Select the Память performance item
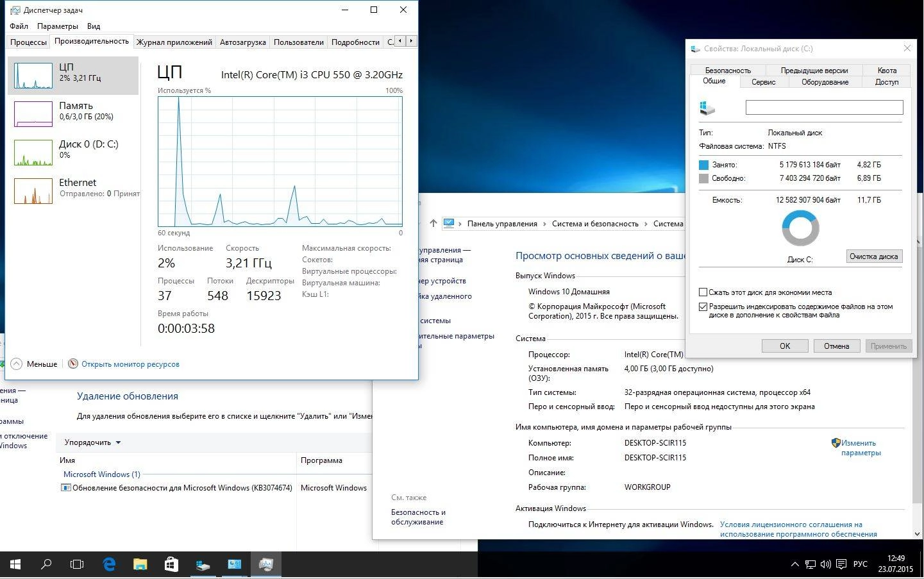This screenshot has height=579, width=924. [72, 113]
